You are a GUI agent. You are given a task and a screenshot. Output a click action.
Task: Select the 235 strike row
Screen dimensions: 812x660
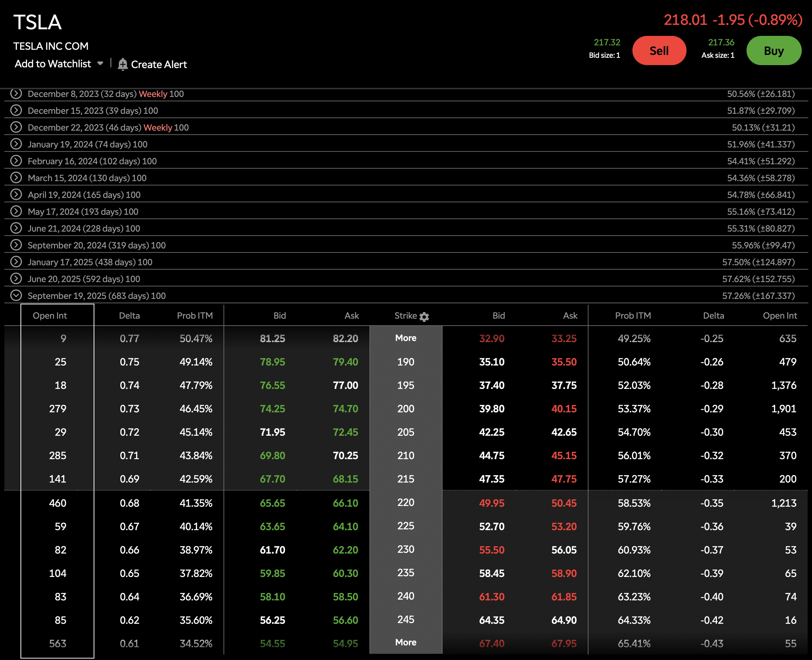406,573
